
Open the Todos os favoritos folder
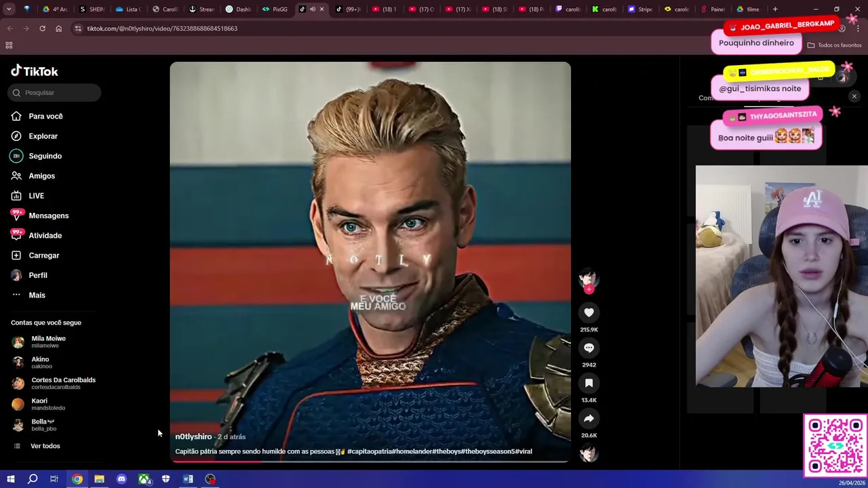(834, 45)
